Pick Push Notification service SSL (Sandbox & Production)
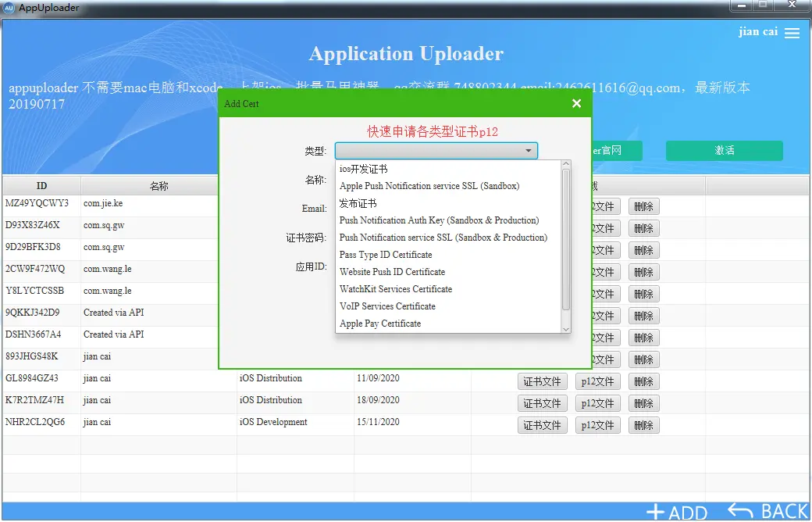 pyautogui.click(x=448, y=238)
